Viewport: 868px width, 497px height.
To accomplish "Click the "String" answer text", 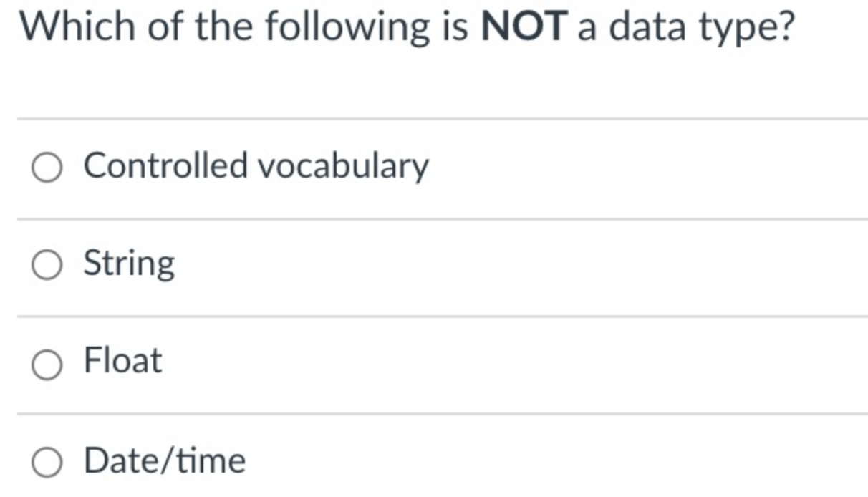I will coord(129,264).
